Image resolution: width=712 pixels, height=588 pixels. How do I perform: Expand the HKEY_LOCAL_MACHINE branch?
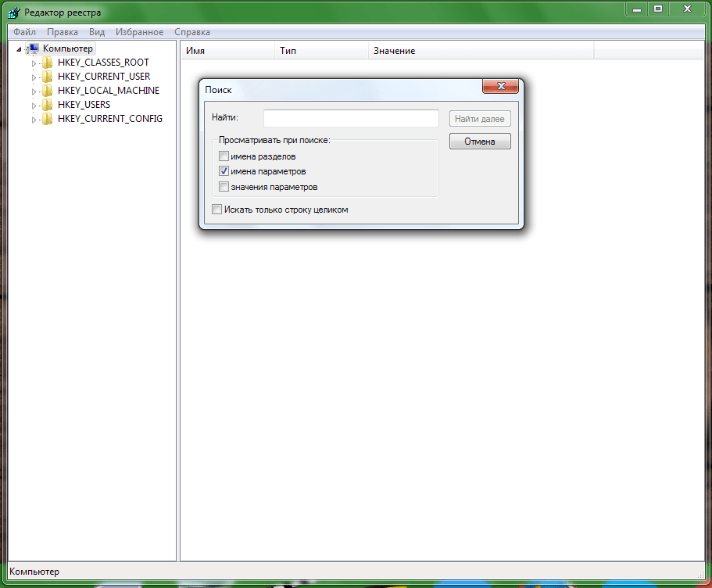[x=34, y=91]
